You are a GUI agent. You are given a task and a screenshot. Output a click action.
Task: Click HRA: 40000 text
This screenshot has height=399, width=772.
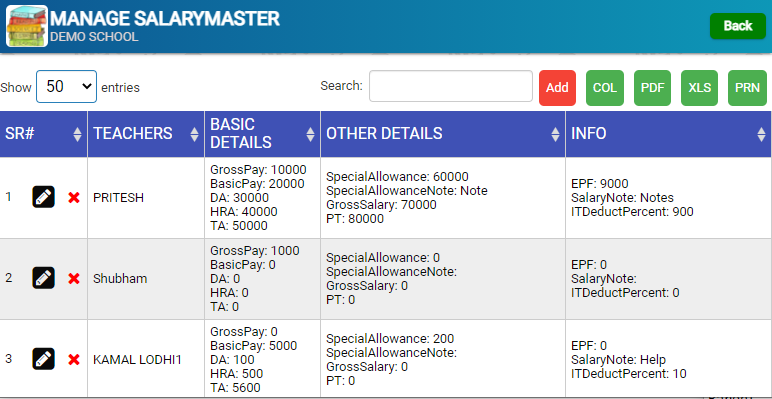click(x=244, y=212)
